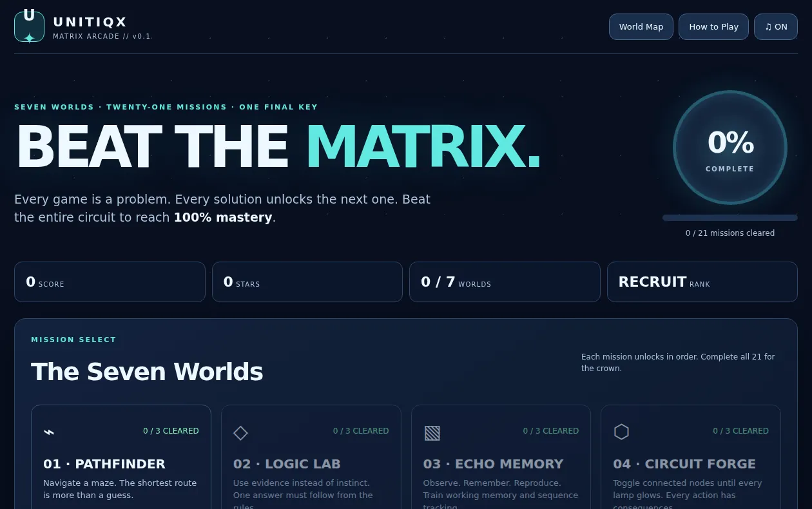This screenshot has width=812, height=509.
Task: Click 'Observe. Remember. Reproduce.' description
Action: (x=501, y=495)
